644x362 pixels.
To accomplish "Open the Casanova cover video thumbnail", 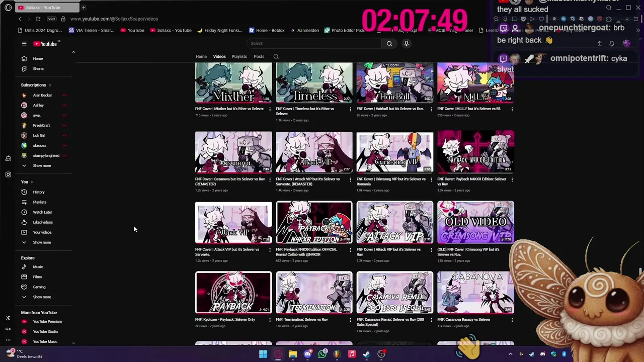I will click(x=233, y=152).
